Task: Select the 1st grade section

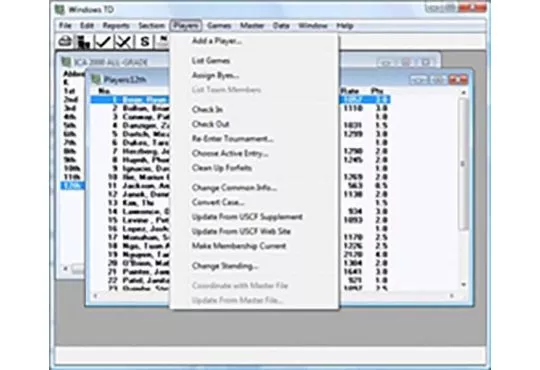Action: [69, 91]
